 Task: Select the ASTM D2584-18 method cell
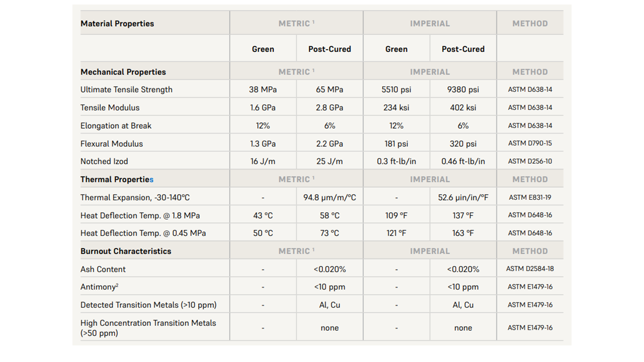530,269
